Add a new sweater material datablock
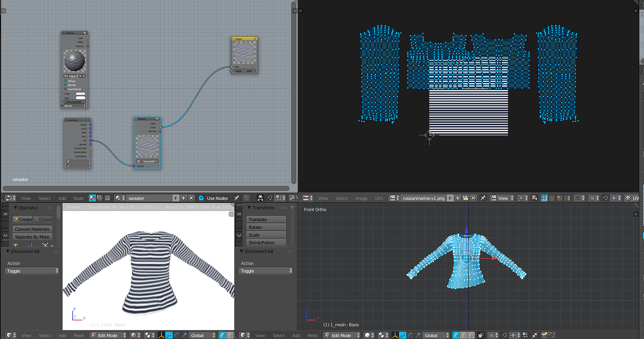The width and height of the screenshot is (644, 339). pos(183,198)
